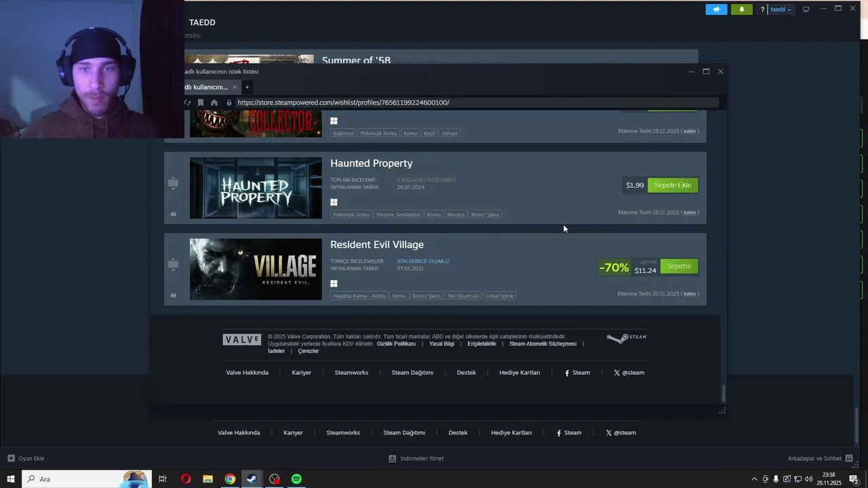Screen dimensions: 868x488
Task: Select the Tek Oyunculu tag
Action: [x=463, y=296]
